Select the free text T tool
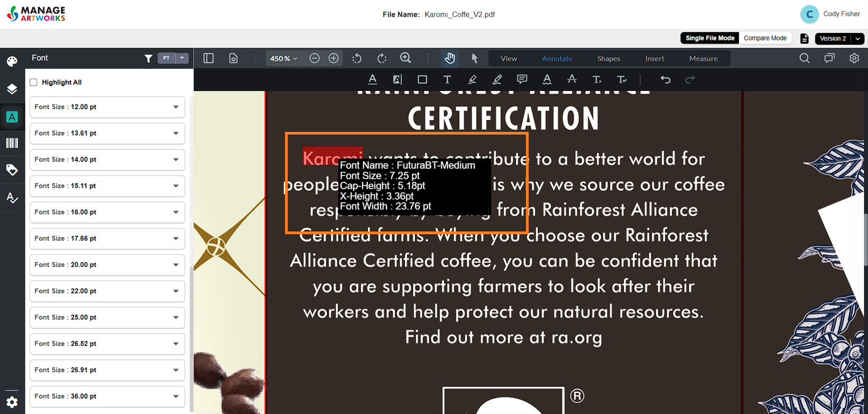This screenshot has width=868, height=414. (x=447, y=80)
